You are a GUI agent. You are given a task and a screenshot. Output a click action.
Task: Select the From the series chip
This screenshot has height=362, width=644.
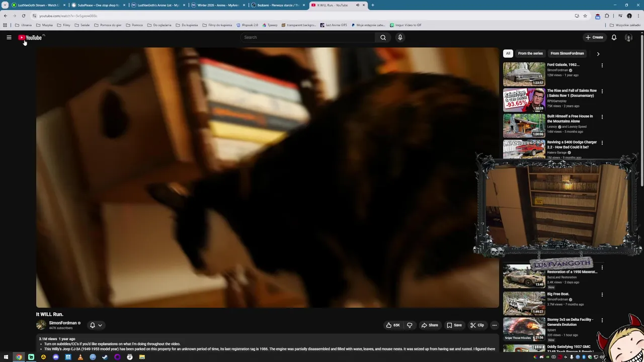tap(530, 53)
